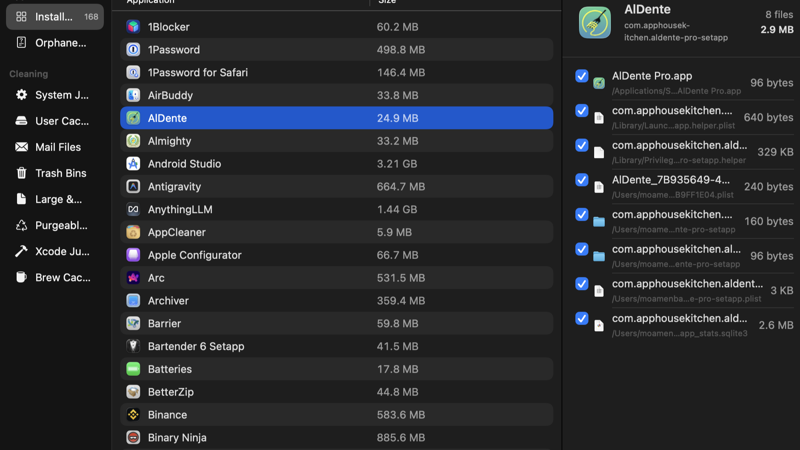
Task: Click the 664.7 MB size value
Action: click(401, 186)
